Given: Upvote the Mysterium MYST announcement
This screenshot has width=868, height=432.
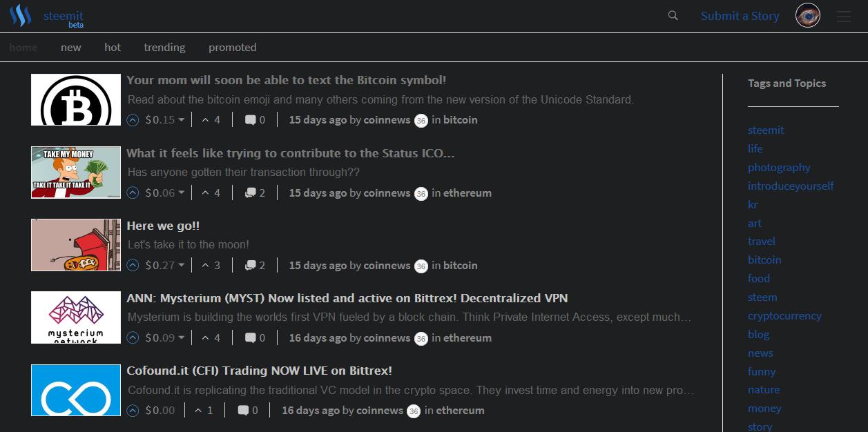Looking at the screenshot, I should (132, 337).
